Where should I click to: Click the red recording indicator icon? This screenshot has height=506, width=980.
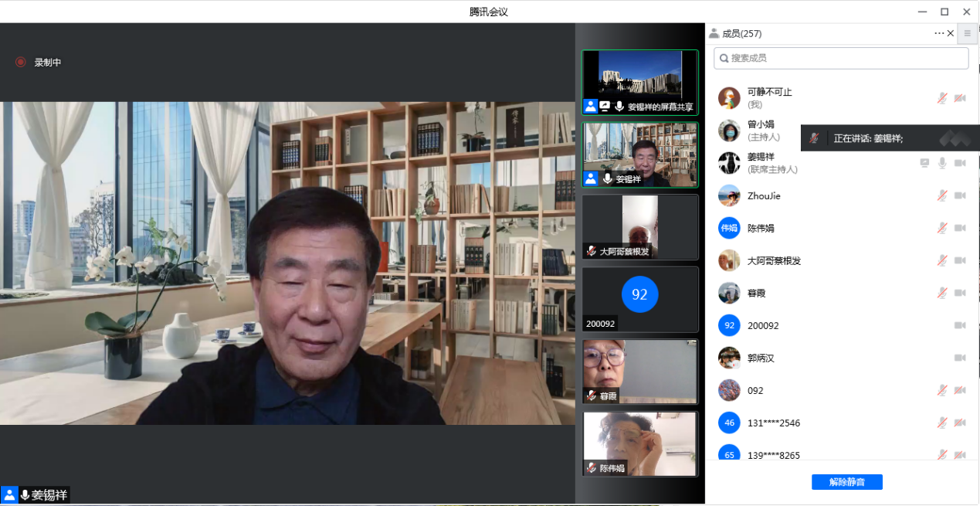[21, 62]
